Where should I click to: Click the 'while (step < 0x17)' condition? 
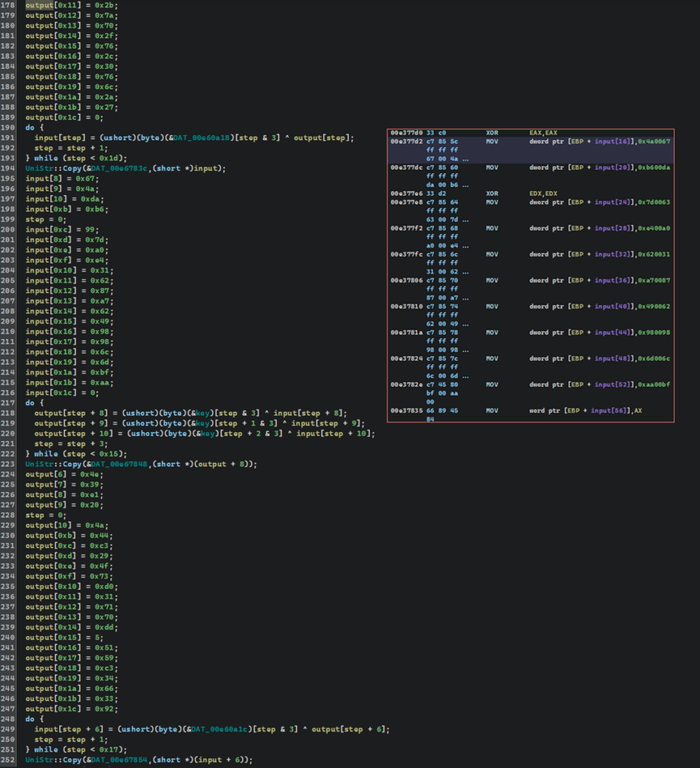[x=78, y=749]
